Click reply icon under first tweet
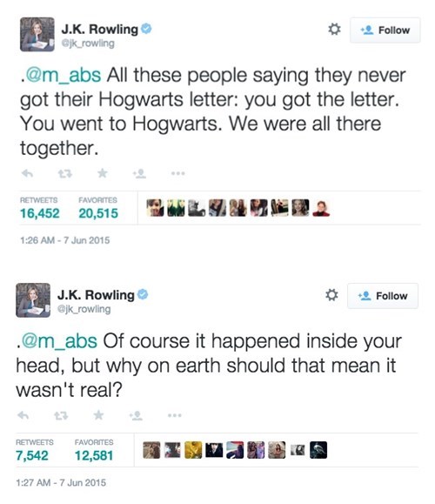 coord(27,173)
